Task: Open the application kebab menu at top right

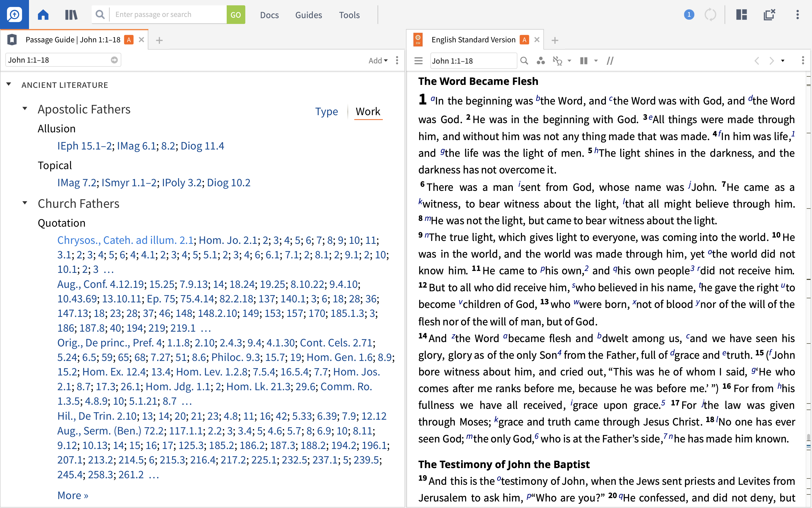Action: (x=797, y=15)
